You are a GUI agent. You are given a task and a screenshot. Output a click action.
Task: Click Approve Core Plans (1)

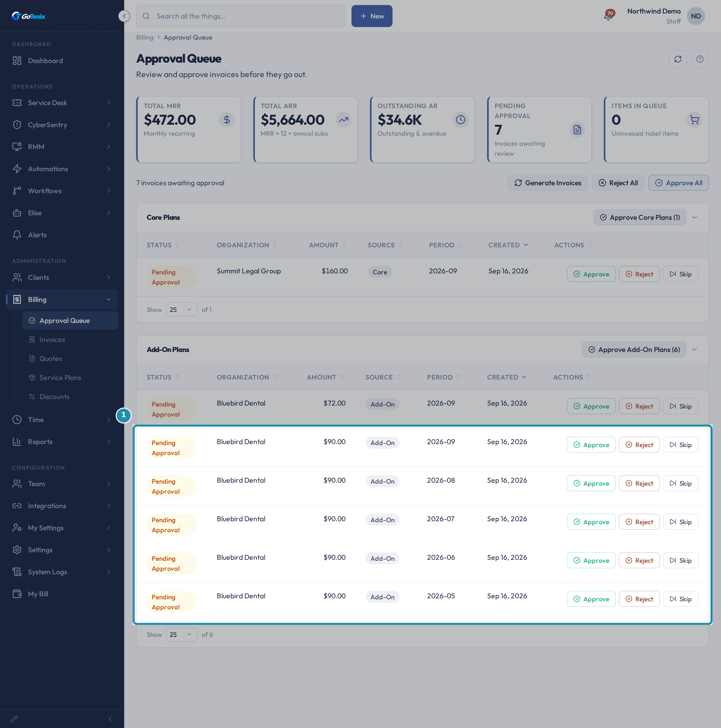pos(640,217)
